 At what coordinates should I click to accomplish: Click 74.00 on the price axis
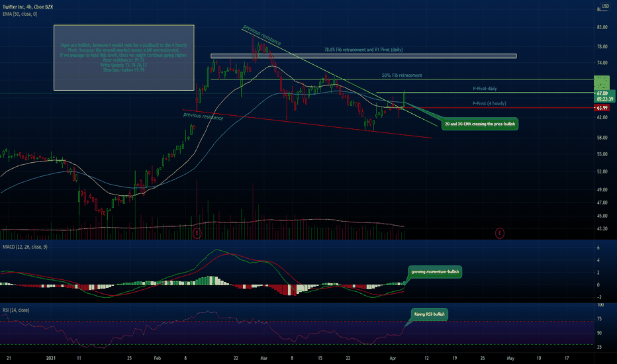pos(602,63)
